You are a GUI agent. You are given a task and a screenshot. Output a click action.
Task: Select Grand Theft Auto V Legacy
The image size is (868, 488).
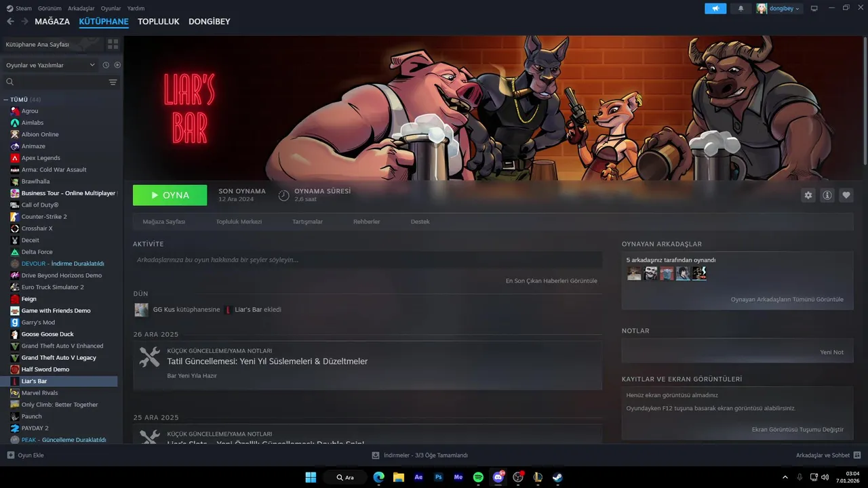(59, 358)
